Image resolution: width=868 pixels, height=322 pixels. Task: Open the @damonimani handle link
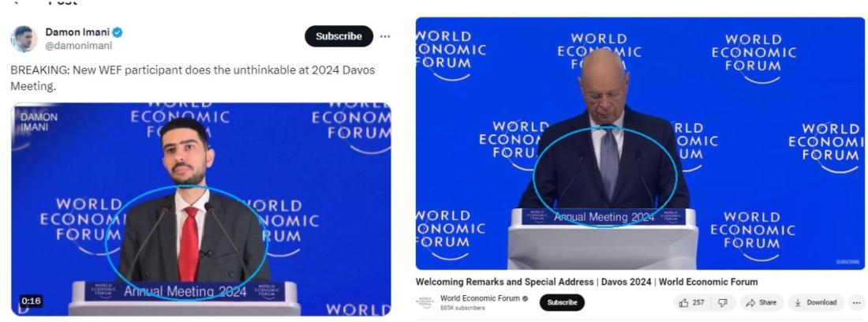(x=79, y=46)
